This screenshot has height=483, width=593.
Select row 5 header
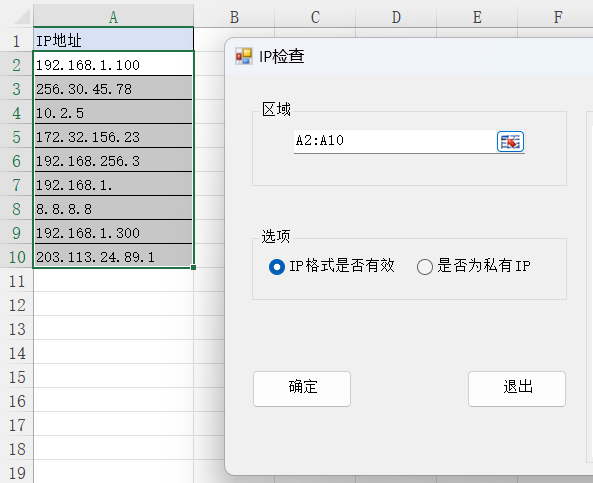pyautogui.click(x=17, y=137)
